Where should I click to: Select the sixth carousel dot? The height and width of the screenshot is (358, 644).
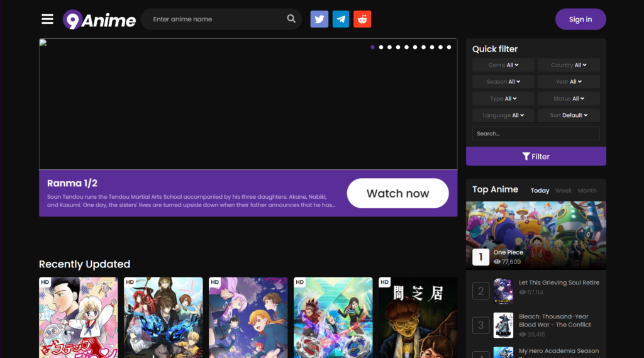coord(415,47)
